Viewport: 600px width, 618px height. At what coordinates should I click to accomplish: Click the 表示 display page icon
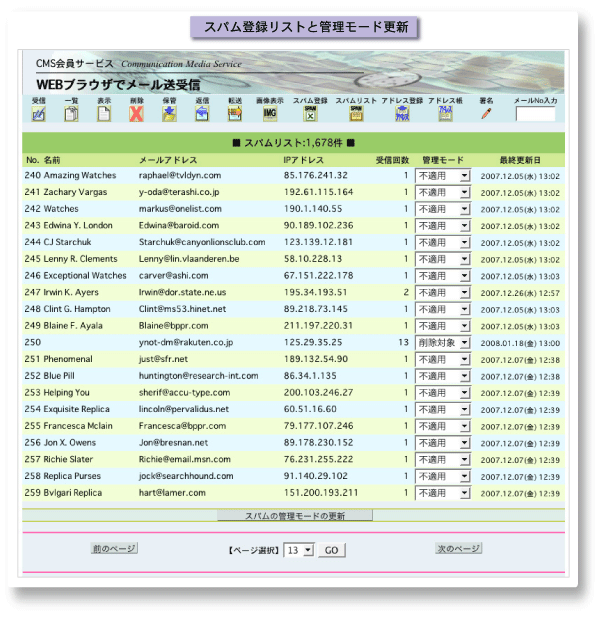tap(104, 114)
